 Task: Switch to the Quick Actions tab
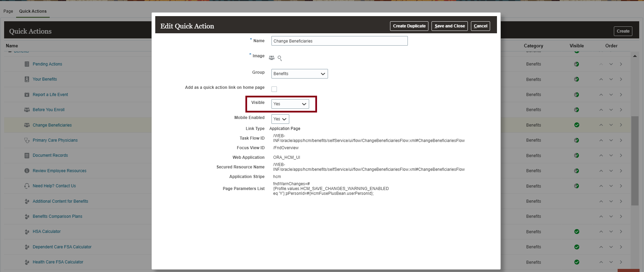(33, 11)
